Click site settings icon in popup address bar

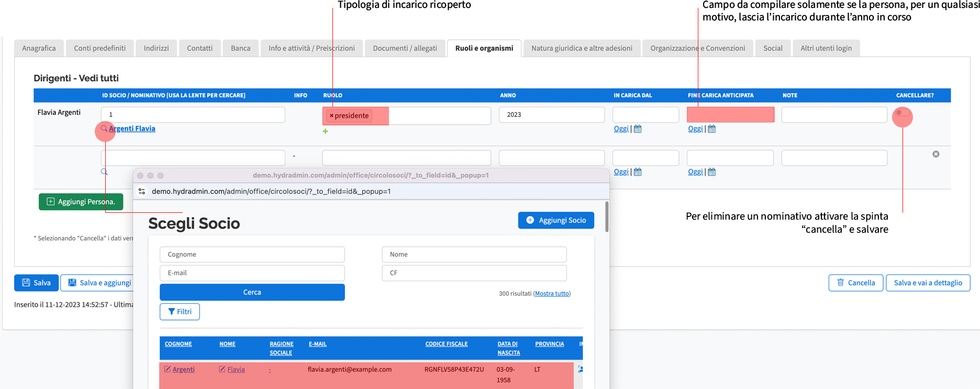click(142, 191)
